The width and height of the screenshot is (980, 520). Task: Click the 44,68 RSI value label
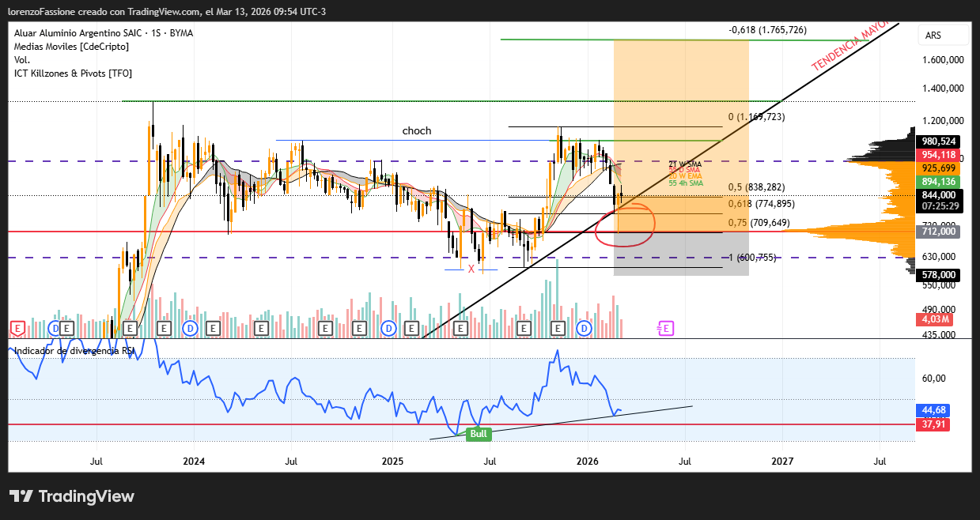tap(933, 411)
